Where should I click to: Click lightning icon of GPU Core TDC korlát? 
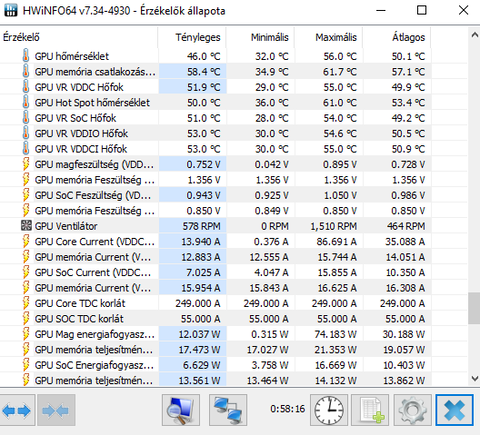(x=26, y=303)
